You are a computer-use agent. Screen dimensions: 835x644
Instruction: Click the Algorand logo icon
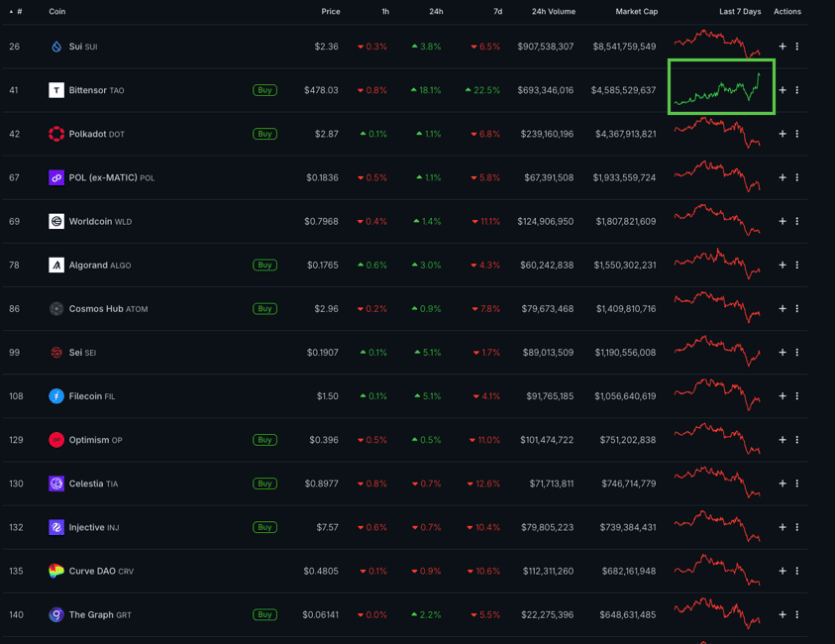click(56, 265)
